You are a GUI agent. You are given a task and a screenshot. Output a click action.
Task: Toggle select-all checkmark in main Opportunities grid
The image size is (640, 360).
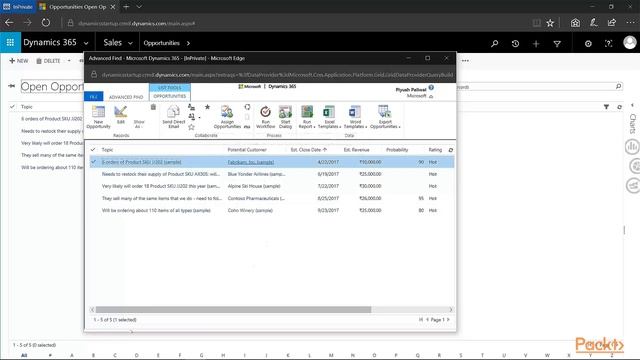(x=12, y=107)
